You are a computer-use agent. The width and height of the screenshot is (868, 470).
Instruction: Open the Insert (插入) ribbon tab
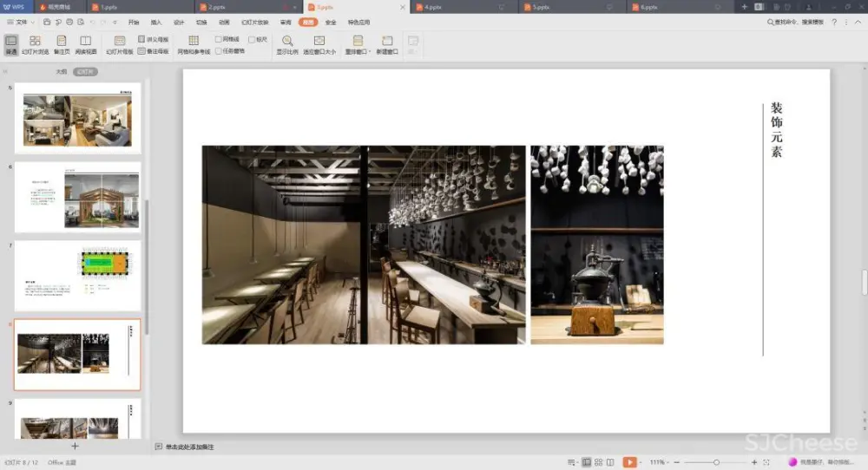coord(156,22)
